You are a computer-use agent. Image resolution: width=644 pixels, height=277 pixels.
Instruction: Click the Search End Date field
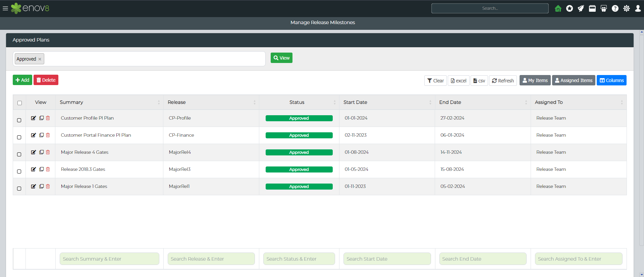pyautogui.click(x=483, y=259)
